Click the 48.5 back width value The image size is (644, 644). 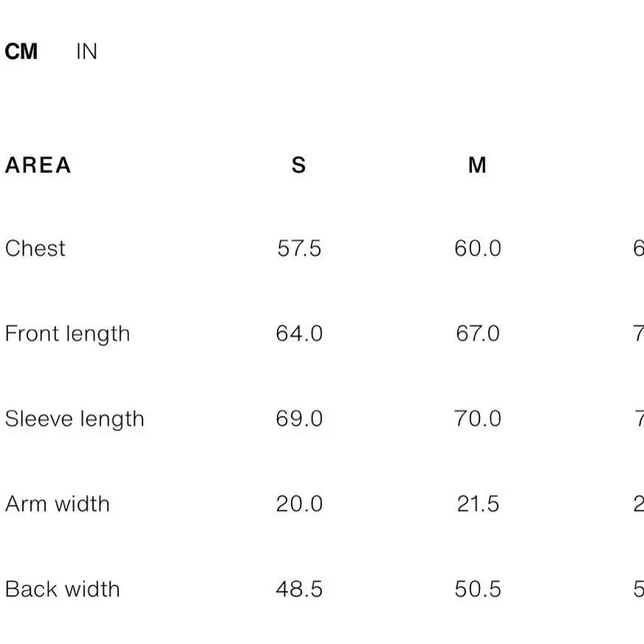[299, 589]
